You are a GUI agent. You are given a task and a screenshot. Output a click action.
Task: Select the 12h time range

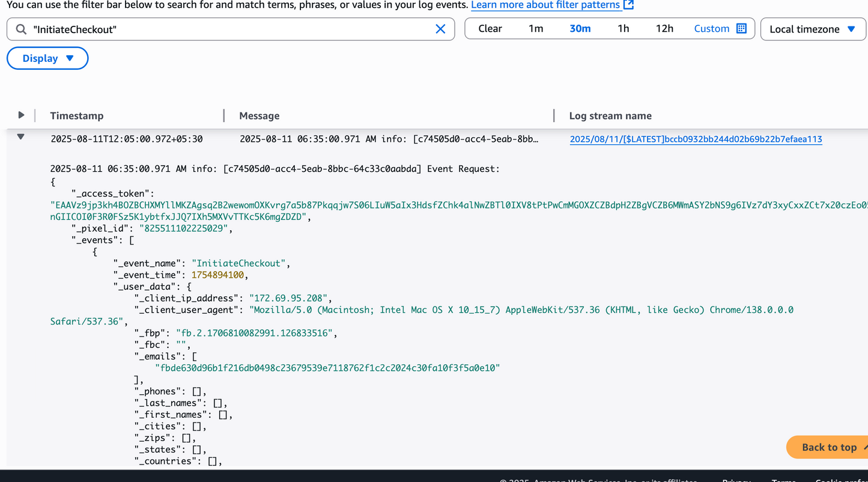(664, 29)
